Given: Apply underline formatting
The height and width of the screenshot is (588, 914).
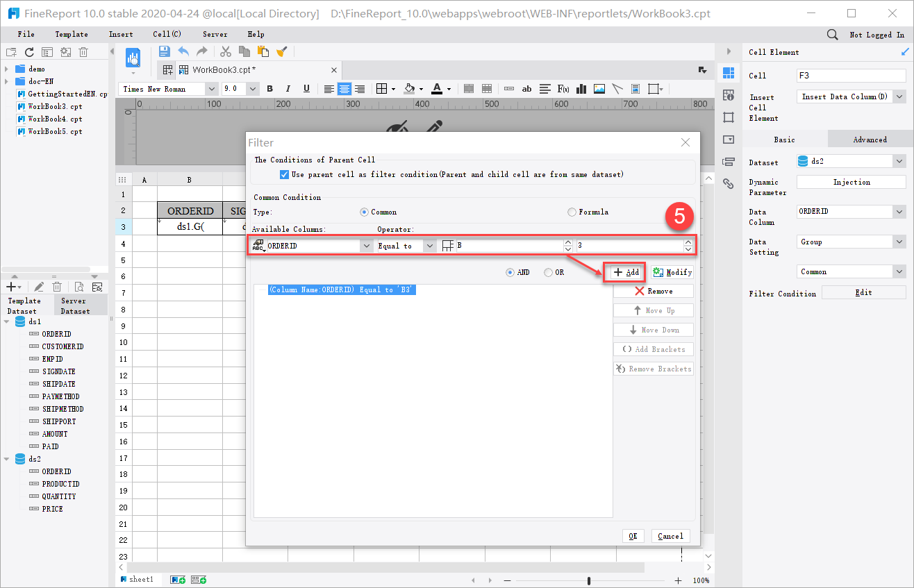Looking at the screenshot, I should click(x=306, y=89).
